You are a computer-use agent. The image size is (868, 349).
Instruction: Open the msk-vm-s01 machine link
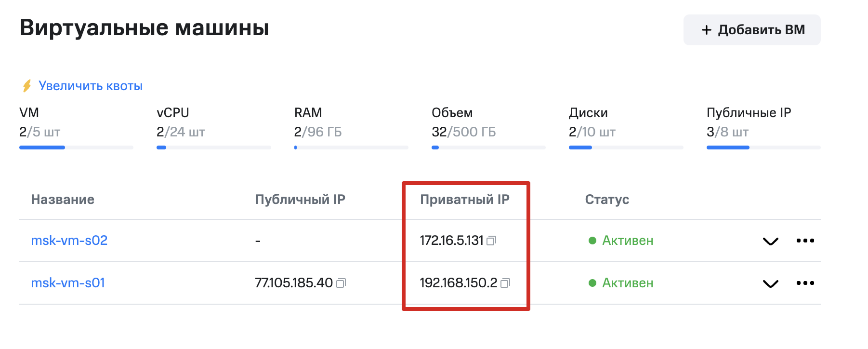pos(68,283)
